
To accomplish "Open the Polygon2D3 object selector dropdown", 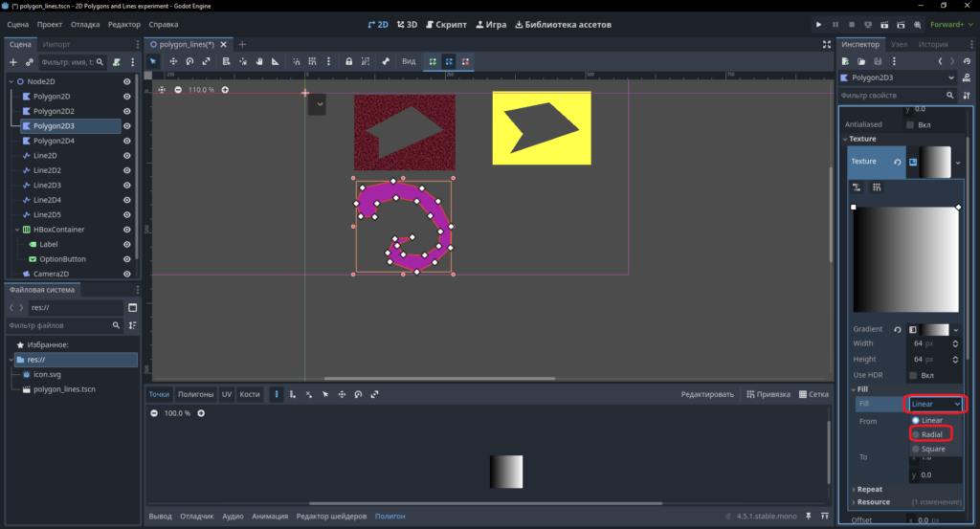I will [898, 77].
